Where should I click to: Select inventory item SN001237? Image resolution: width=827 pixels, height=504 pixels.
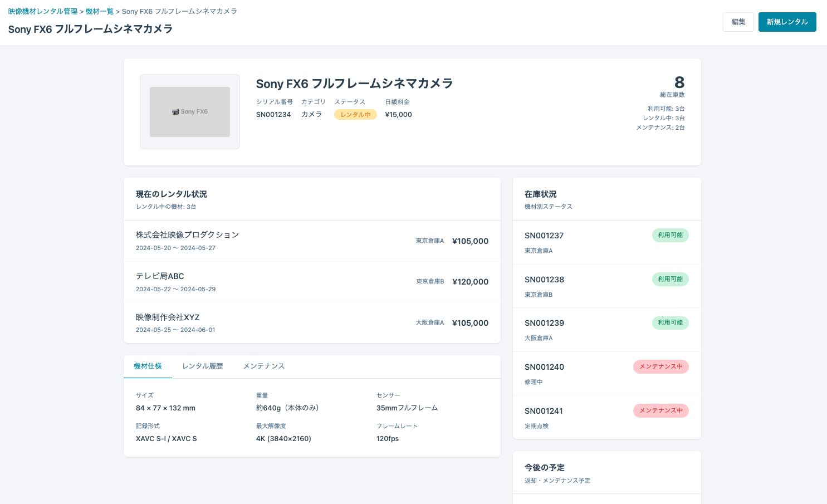click(x=606, y=242)
